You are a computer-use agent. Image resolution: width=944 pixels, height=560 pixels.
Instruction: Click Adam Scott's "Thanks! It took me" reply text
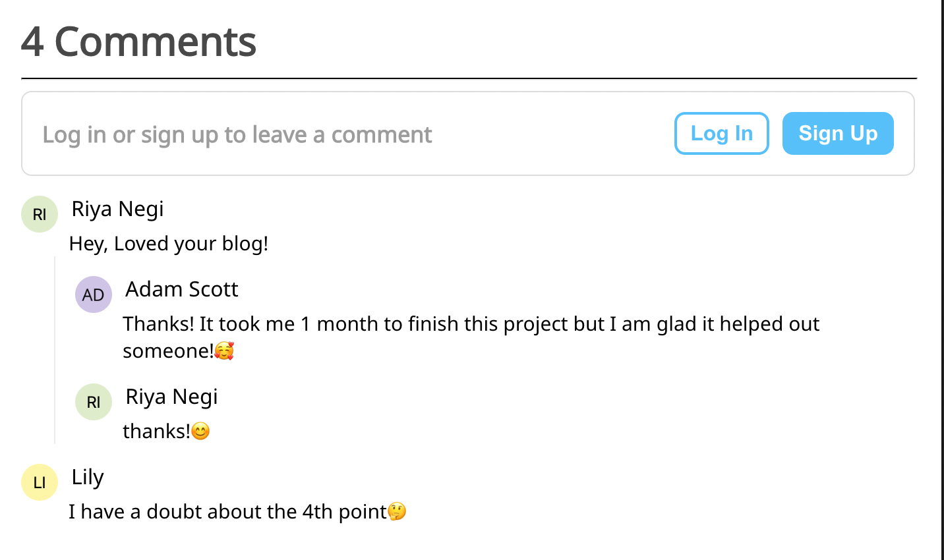pos(471,324)
